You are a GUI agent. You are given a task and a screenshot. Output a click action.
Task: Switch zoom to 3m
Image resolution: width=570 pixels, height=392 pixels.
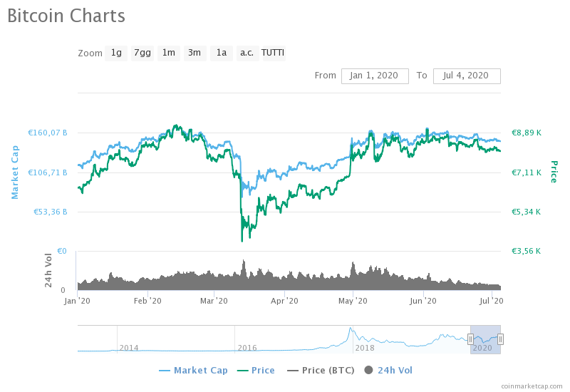(x=195, y=53)
